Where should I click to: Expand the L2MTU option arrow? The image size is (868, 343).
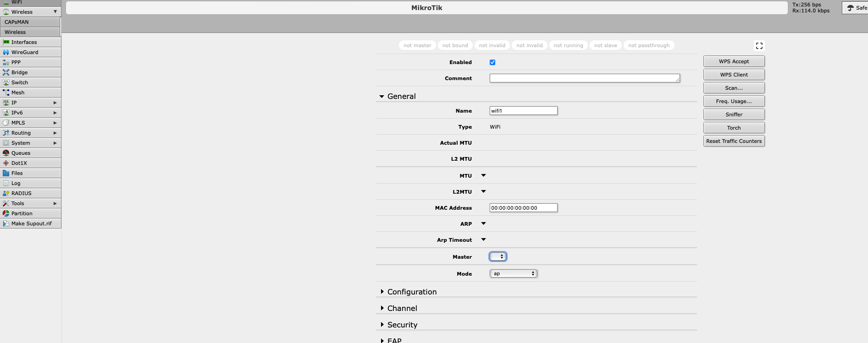click(483, 191)
